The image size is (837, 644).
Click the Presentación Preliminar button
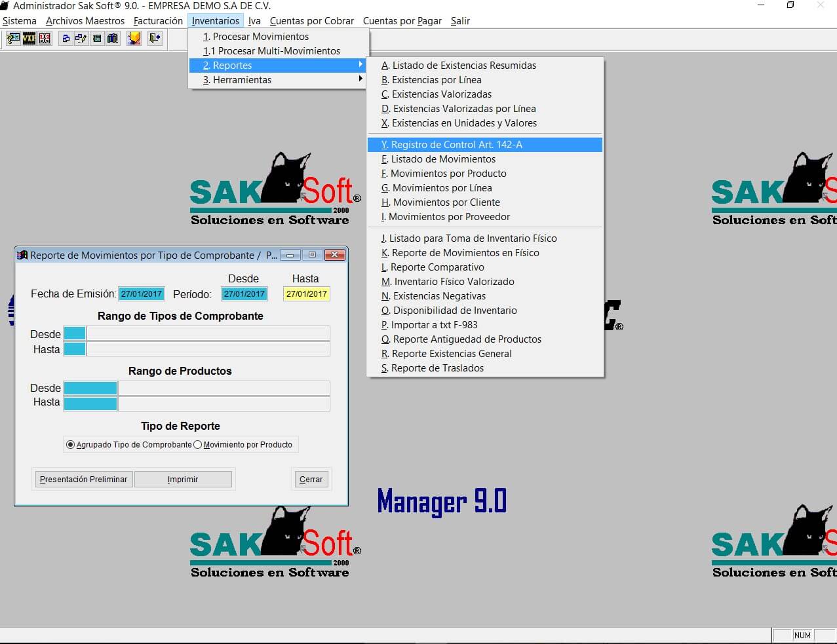[83, 480]
